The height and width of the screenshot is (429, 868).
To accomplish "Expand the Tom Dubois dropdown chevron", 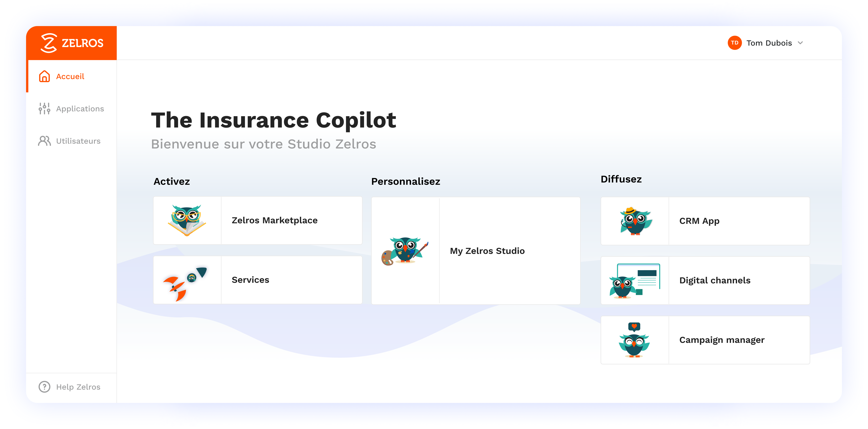I will click(x=800, y=43).
